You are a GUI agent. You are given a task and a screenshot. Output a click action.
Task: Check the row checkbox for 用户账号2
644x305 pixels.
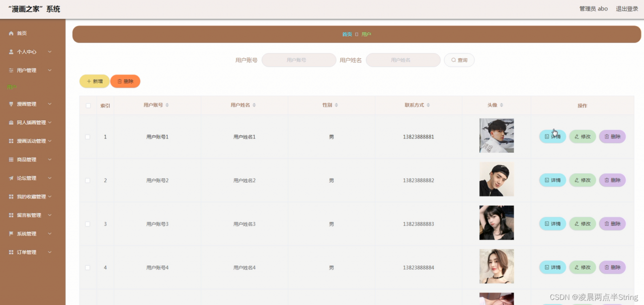88,180
